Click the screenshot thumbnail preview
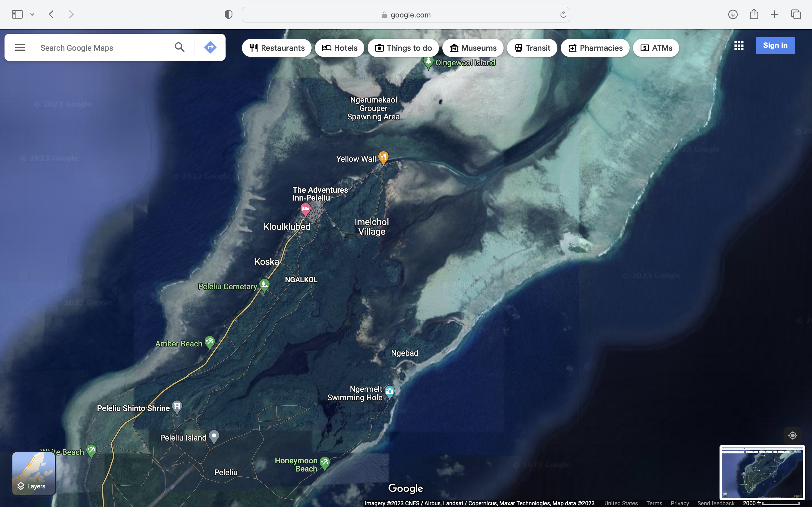The height and width of the screenshot is (507, 812). [x=762, y=472]
